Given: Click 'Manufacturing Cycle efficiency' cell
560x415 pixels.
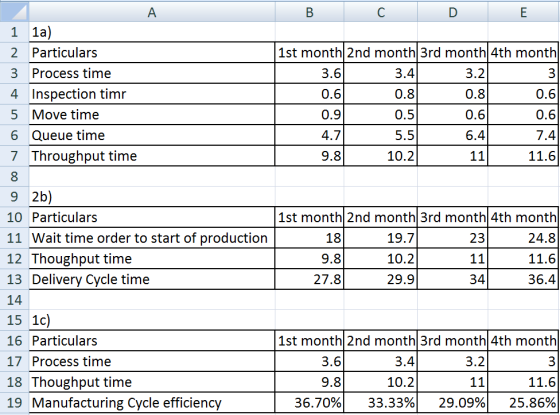Looking at the screenshot, I should coord(152,403).
